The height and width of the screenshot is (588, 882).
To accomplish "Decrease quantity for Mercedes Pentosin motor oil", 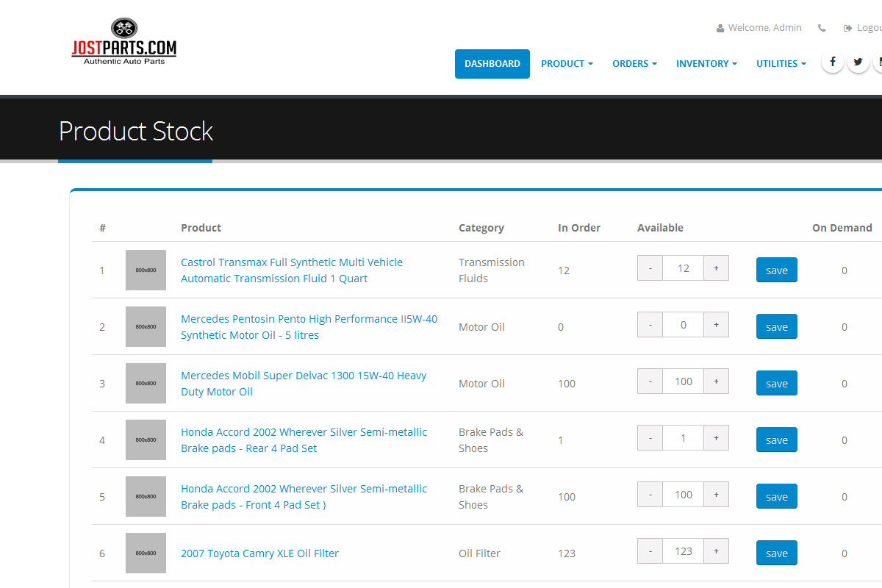I will click(650, 325).
